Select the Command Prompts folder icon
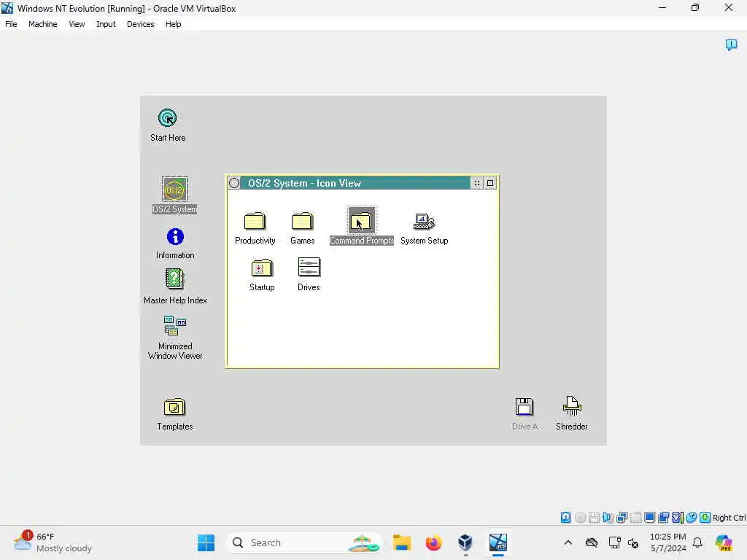The image size is (747, 560). [x=362, y=220]
